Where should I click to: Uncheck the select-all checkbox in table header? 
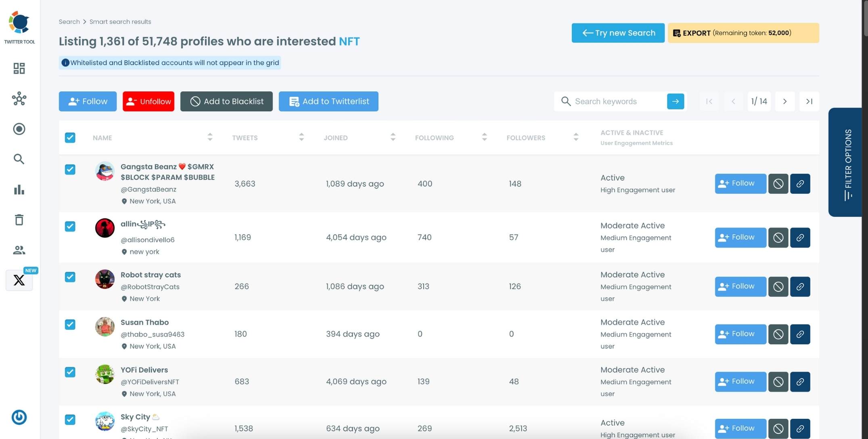tap(70, 137)
